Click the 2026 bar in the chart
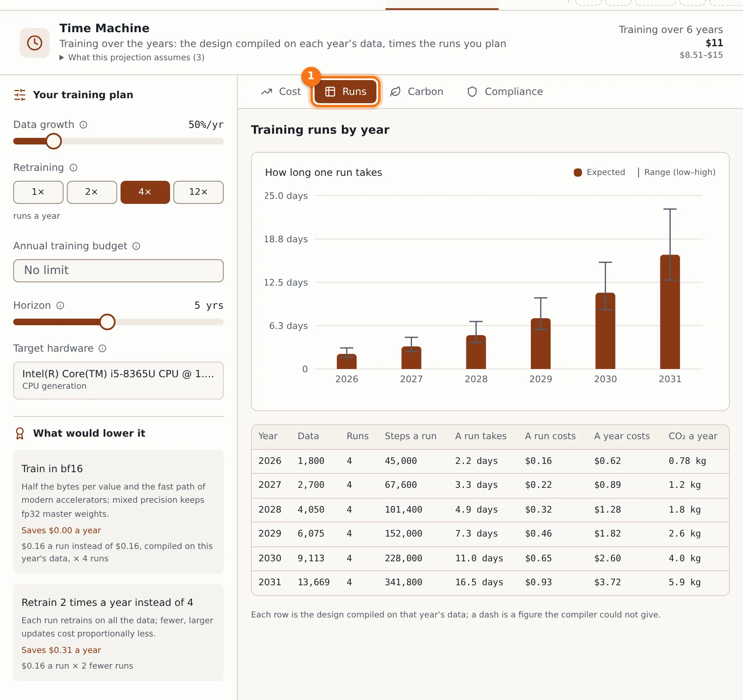 tap(347, 362)
